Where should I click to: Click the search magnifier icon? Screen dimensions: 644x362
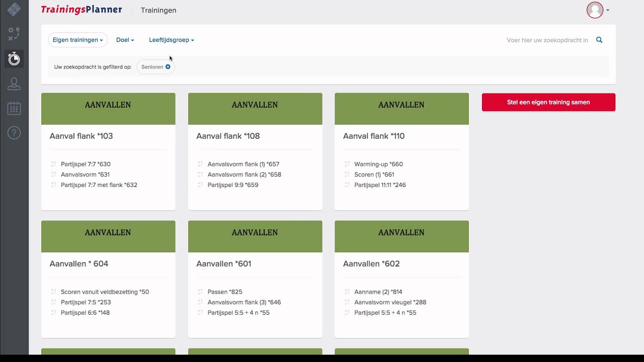coord(599,40)
